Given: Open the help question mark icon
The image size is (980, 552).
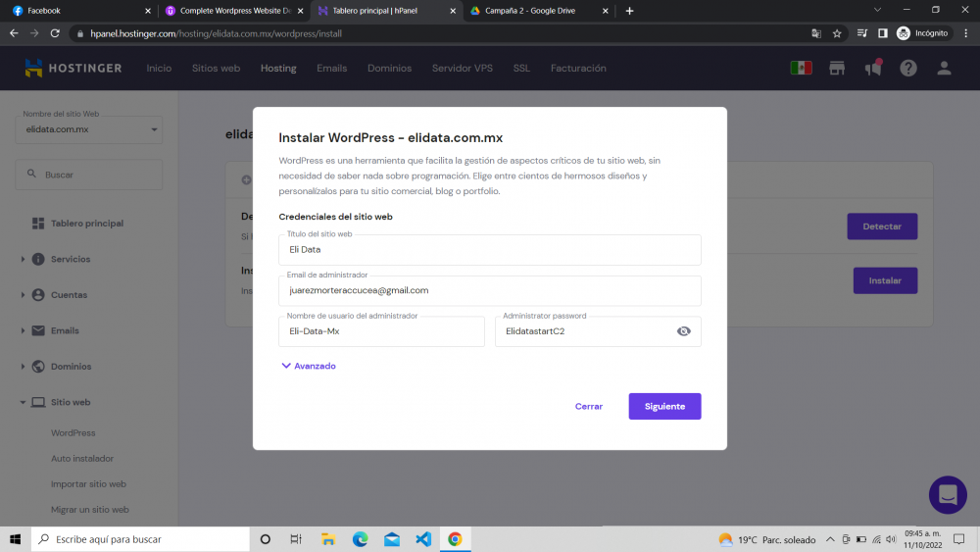Looking at the screenshot, I should pyautogui.click(x=908, y=68).
